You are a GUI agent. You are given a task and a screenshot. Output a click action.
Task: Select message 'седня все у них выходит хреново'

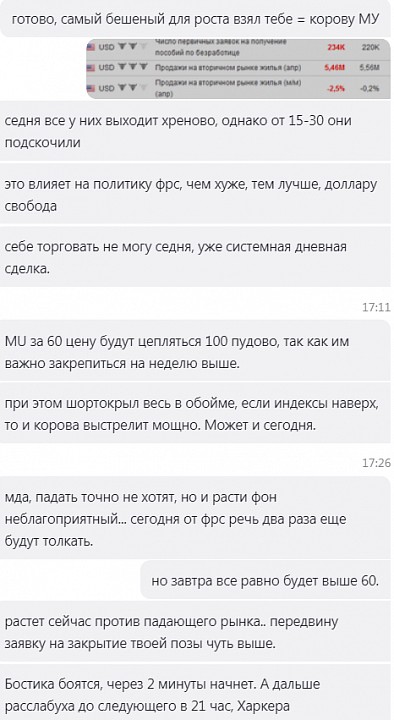[197, 131]
